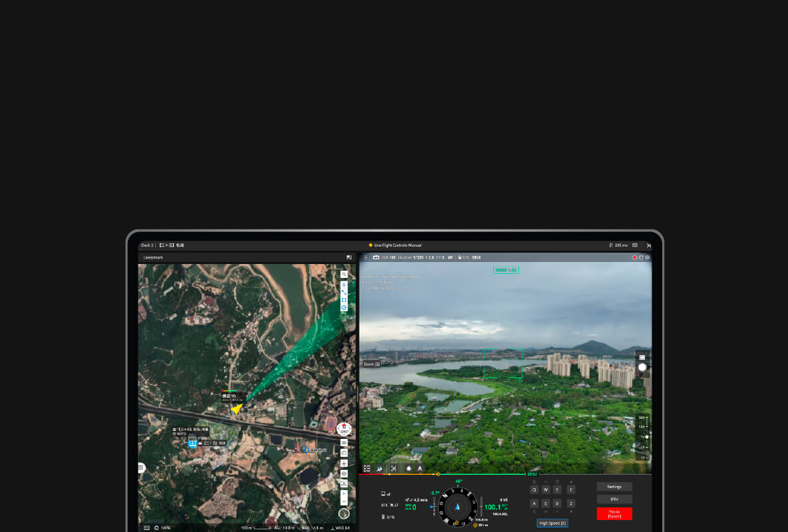Select the WIDE 1.0X lens label
The width and height of the screenshot is (788, 532).
[506, 270]
